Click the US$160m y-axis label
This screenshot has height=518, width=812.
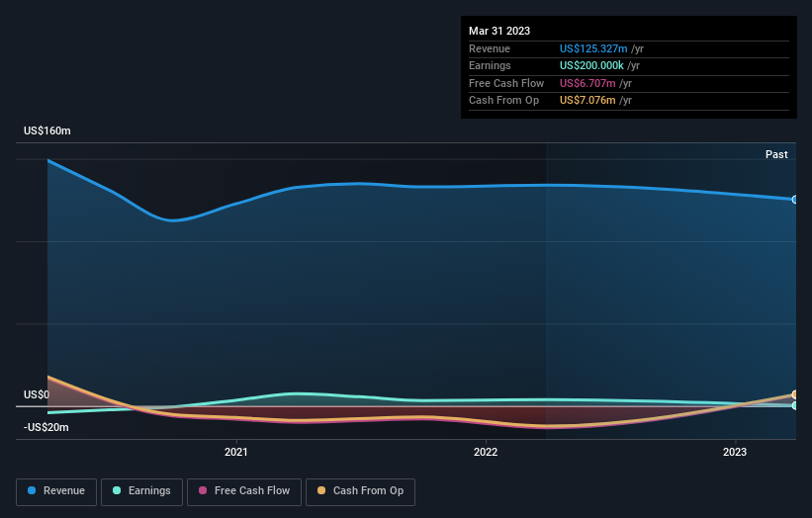coord(47,130)
